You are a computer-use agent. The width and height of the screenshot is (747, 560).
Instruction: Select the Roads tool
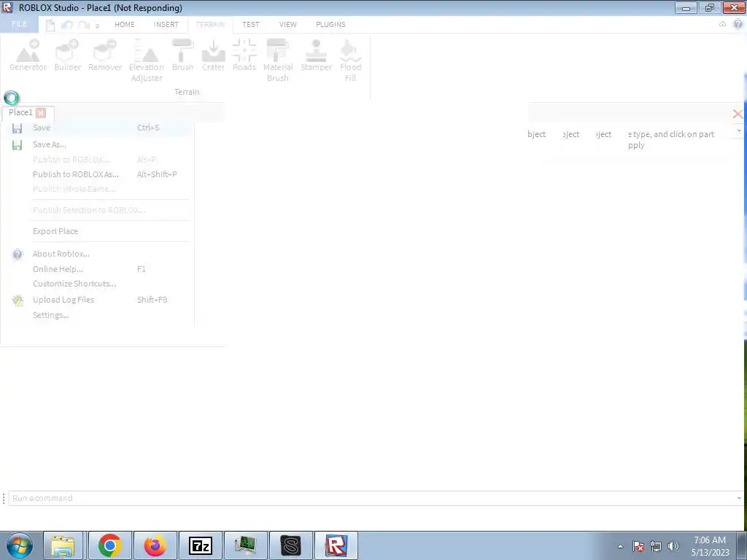[x=244, y=55]
